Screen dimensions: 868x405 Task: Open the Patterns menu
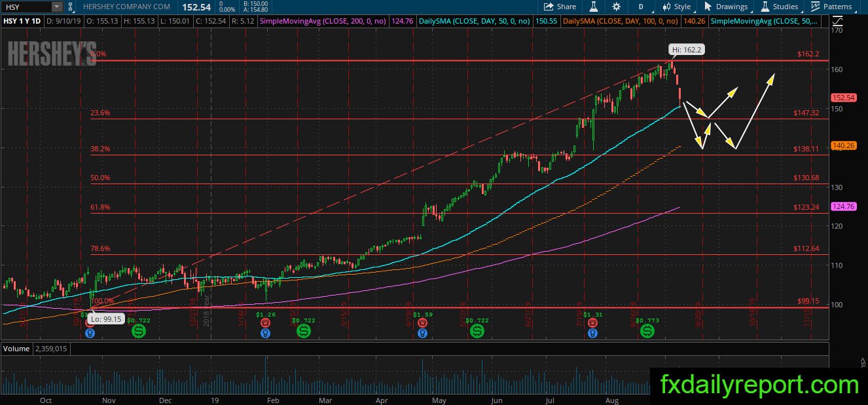point(832,7)
